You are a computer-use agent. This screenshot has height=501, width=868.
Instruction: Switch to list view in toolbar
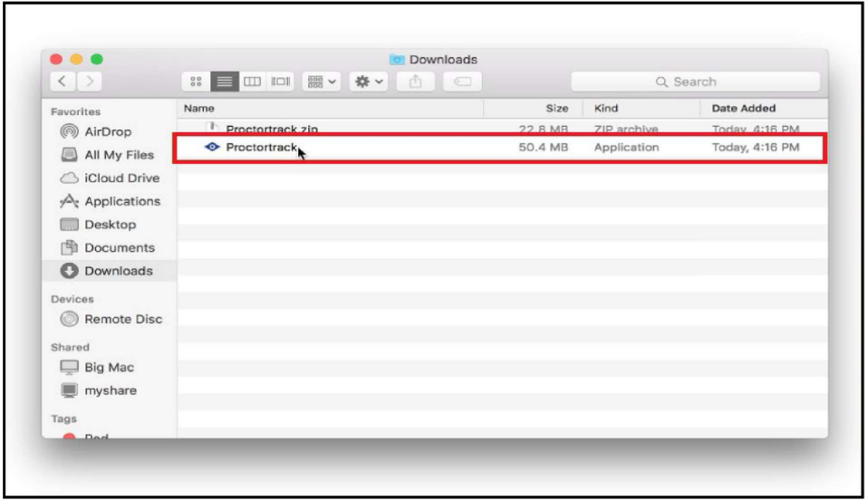coord(224,82)
